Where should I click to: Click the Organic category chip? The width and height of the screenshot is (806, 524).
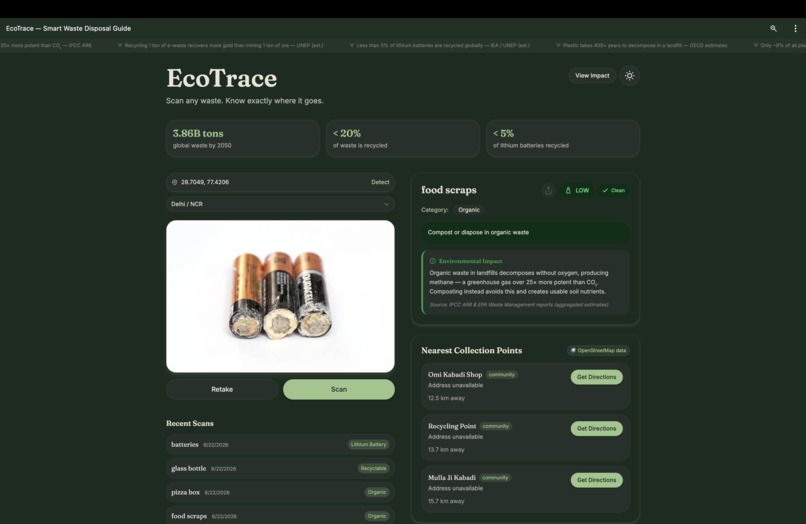469,210
